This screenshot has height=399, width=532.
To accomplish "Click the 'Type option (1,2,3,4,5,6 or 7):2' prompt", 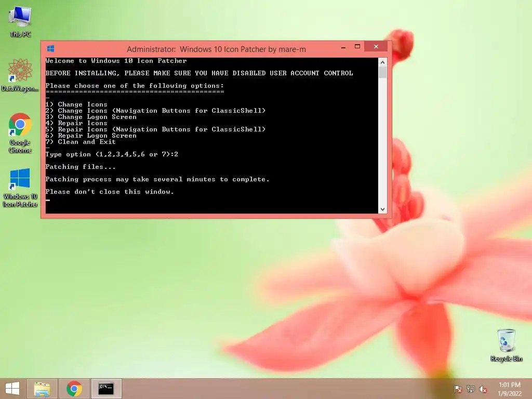I will click(112, 154).
